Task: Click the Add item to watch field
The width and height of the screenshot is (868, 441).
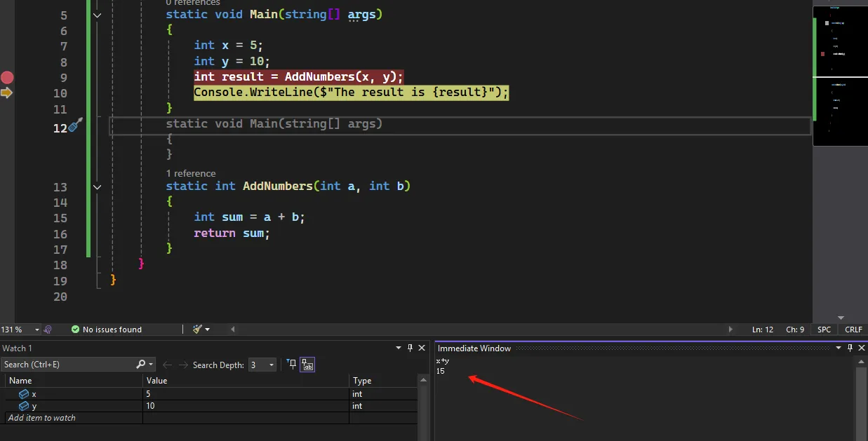Action: click(73, 418)
